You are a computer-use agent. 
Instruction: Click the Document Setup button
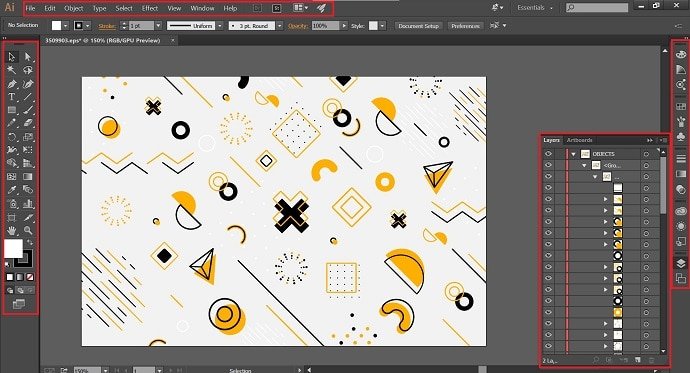click(418, 26)
